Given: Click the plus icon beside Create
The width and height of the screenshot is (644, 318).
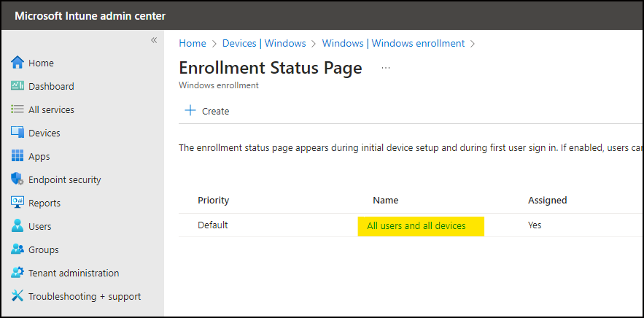Looking at the screenshot, I should (190, 111).
